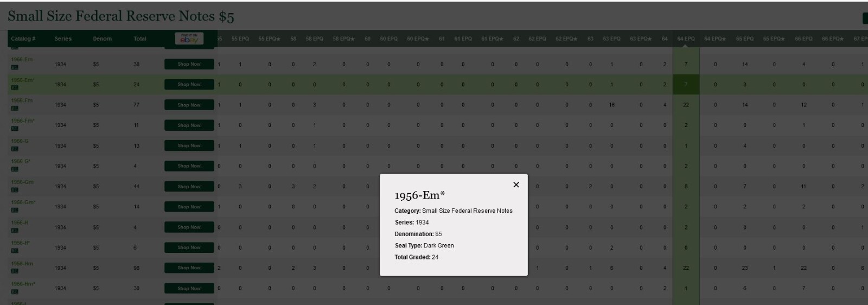Click Shop Now for 1956-Fm* row
This screenshot has width=868, height=305.
coord(189,125)
